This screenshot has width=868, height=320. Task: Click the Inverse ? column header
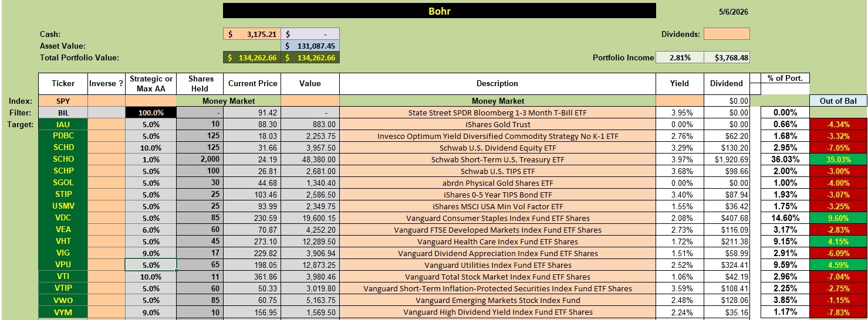tap(106, 84)
